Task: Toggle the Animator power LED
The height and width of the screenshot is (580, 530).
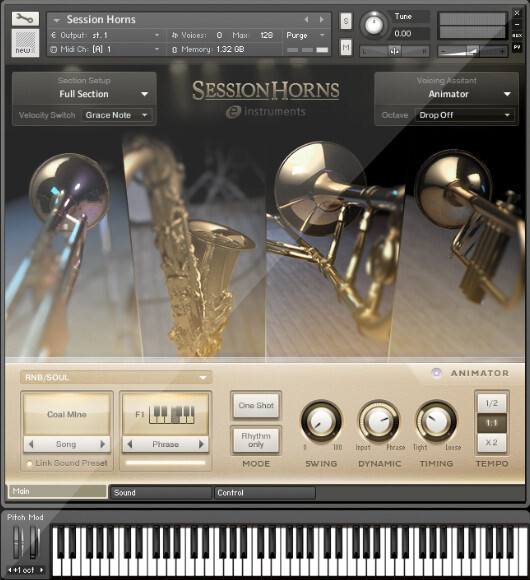Action: [436, 373]
